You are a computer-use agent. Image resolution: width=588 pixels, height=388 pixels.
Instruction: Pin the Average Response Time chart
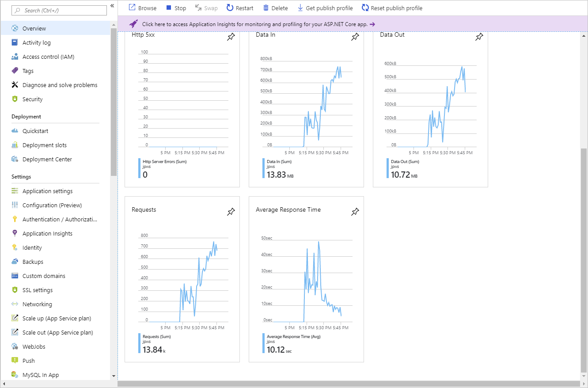pos(355,212)
